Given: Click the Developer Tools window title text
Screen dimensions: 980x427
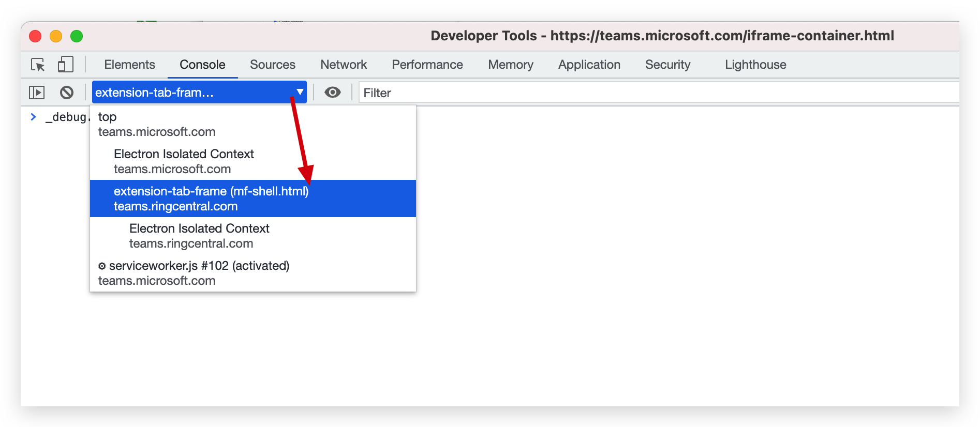Looking at the screenshot, I should coord(662,36).
